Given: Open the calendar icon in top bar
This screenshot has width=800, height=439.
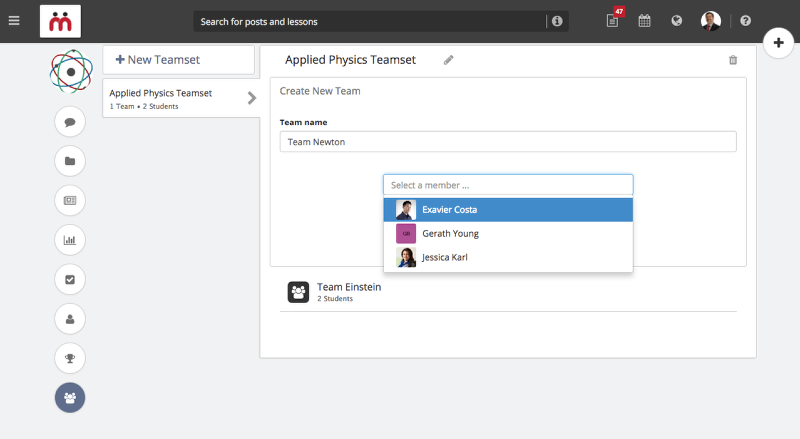Looking at the screenshot, I should [644, 21].
